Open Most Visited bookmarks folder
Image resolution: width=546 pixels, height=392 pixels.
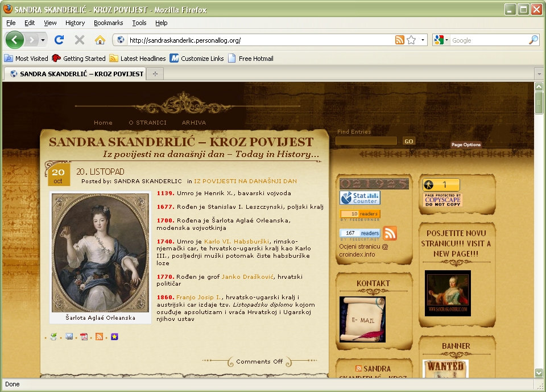point(27,59)
